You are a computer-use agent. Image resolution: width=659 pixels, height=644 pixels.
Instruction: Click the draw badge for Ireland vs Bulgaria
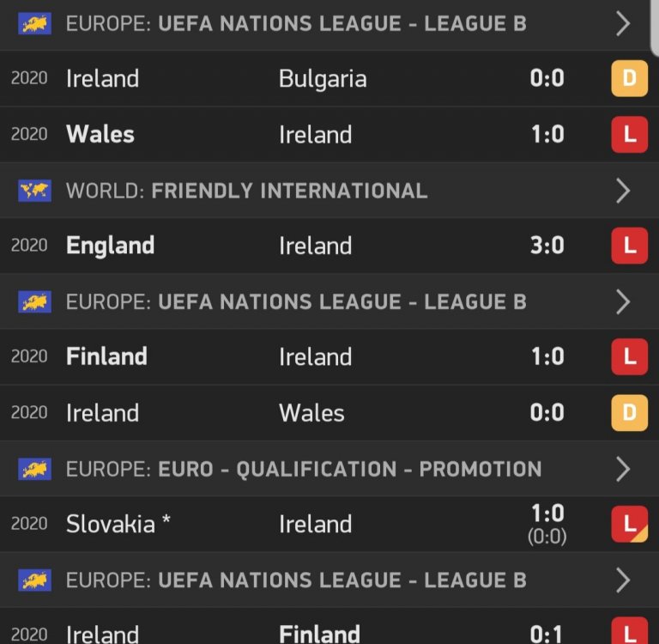(629, 79)
